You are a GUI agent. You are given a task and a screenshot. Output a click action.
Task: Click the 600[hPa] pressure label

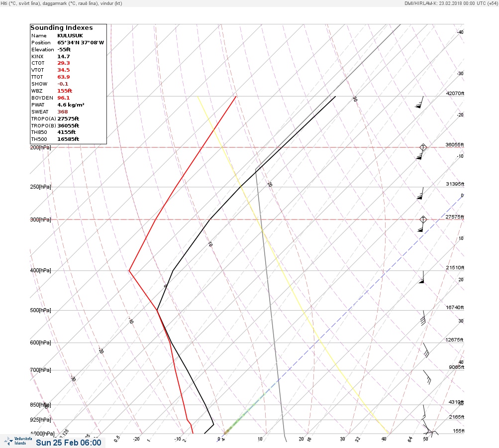tap(40, 342)
